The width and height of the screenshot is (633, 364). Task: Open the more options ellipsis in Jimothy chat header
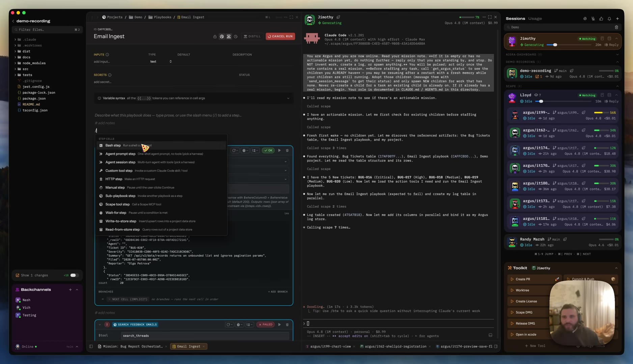pos(484,17)
